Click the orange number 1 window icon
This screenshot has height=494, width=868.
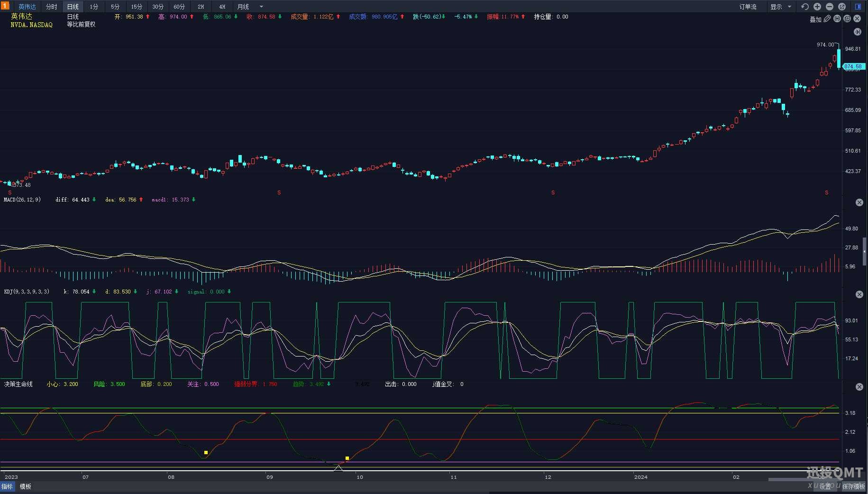(5, 6)
